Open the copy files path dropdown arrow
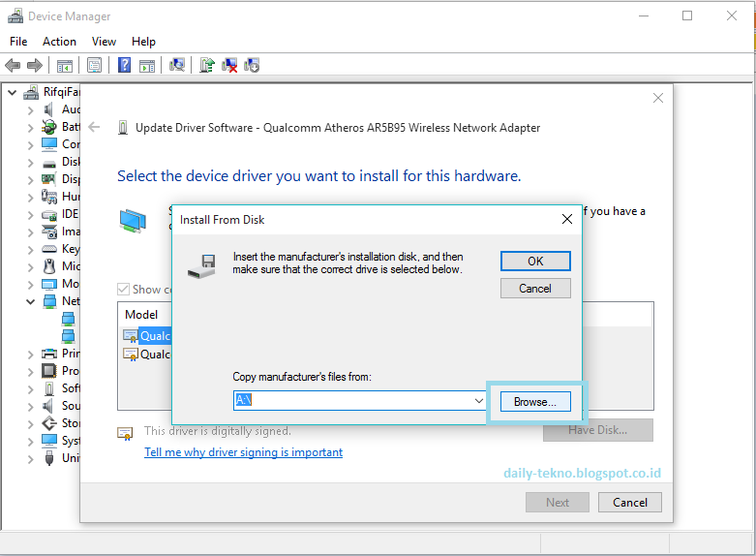The width and height of the screenshot is (756, 556). [x=478, y=401]
